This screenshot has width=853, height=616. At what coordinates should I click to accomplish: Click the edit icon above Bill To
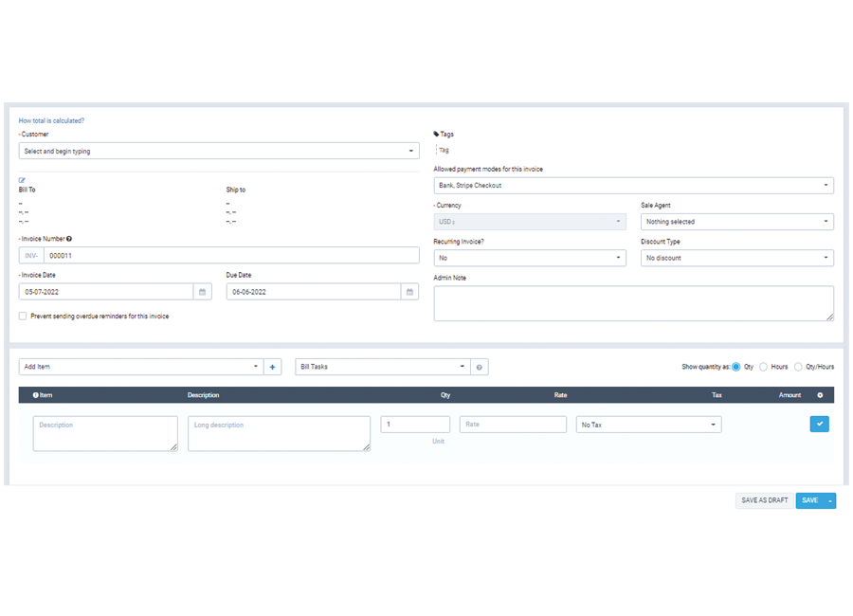pos(22,180)
